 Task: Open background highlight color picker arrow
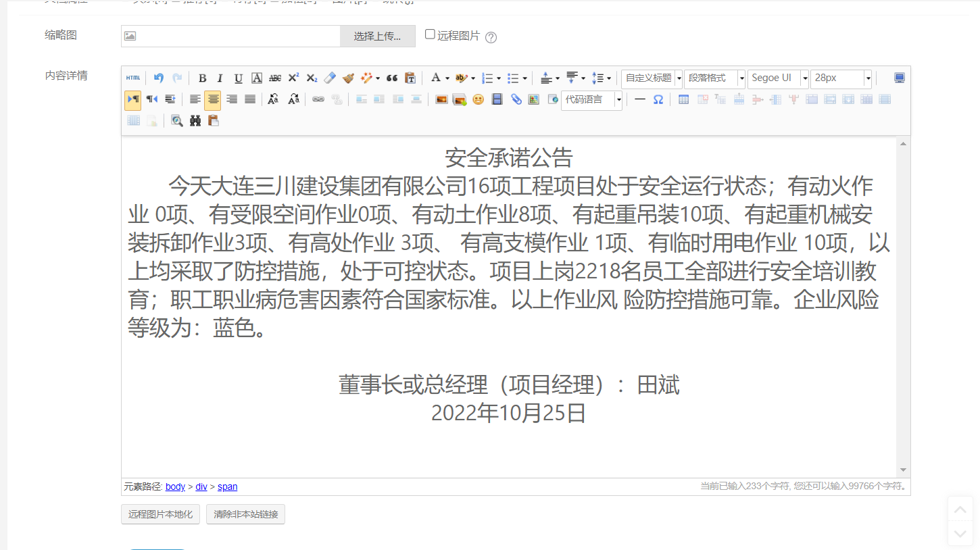(473, 78)
